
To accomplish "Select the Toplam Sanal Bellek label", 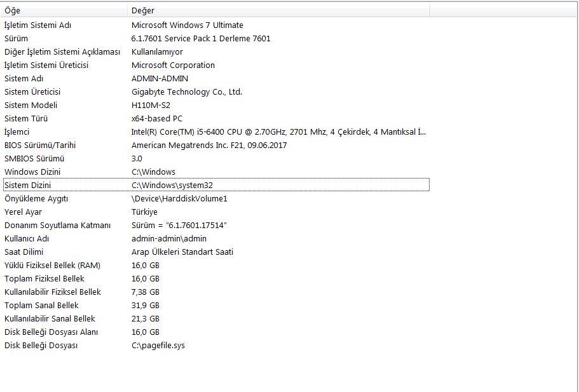I will click(x=41, y=305).
